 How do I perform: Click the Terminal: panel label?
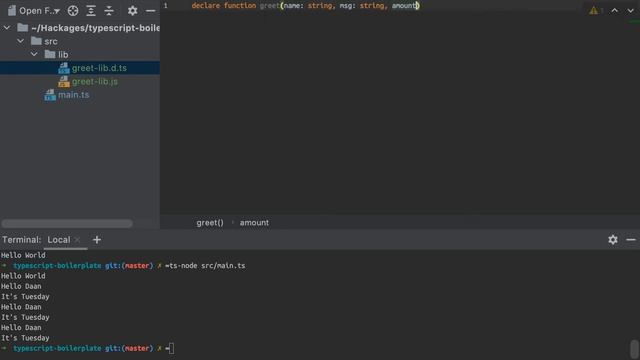(22, 240)
